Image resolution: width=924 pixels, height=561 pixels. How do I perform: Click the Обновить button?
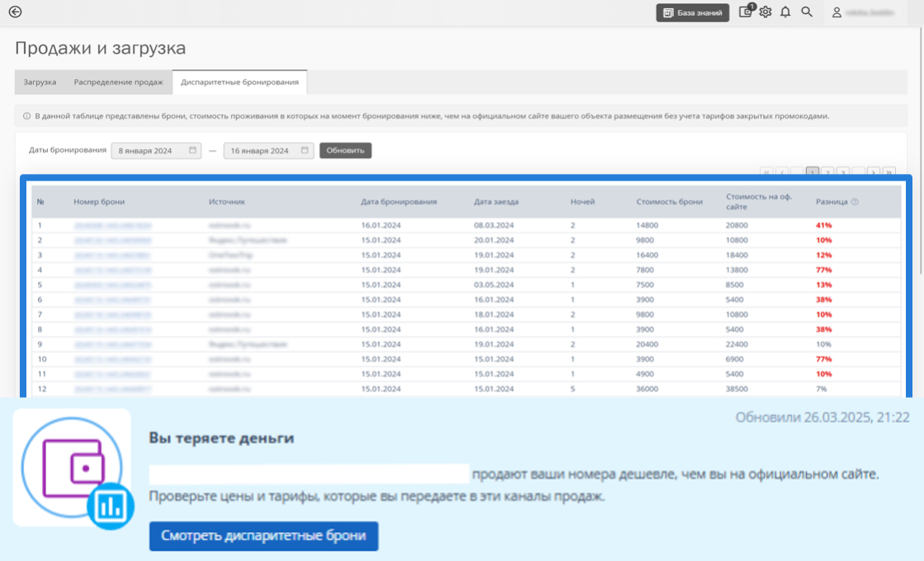(x=345, y=150)
